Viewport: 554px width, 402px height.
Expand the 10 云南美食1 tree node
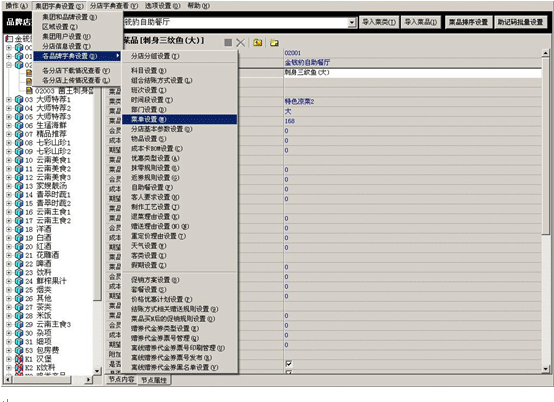(x=9, y=160)
